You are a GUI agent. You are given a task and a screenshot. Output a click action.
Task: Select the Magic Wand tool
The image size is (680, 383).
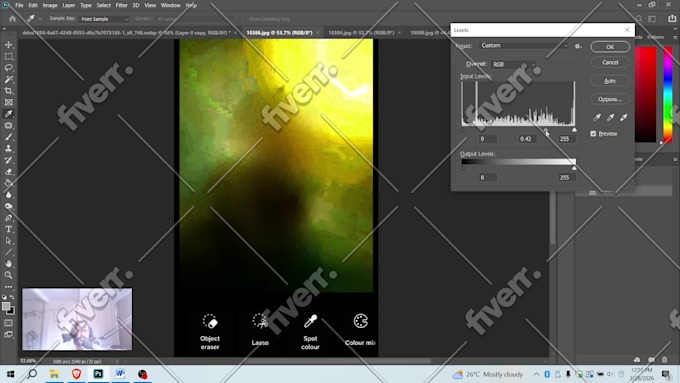[x=8, y=79]
